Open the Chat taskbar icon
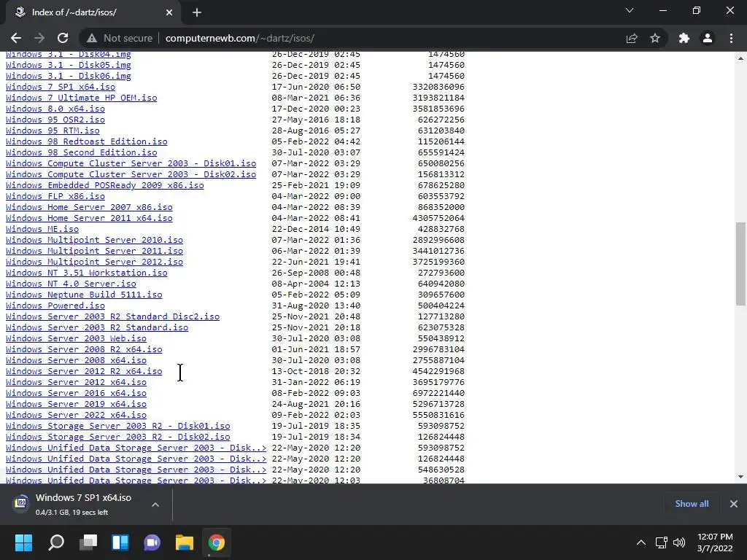Screen dimensions: 747x560 [x=152, y=542]
